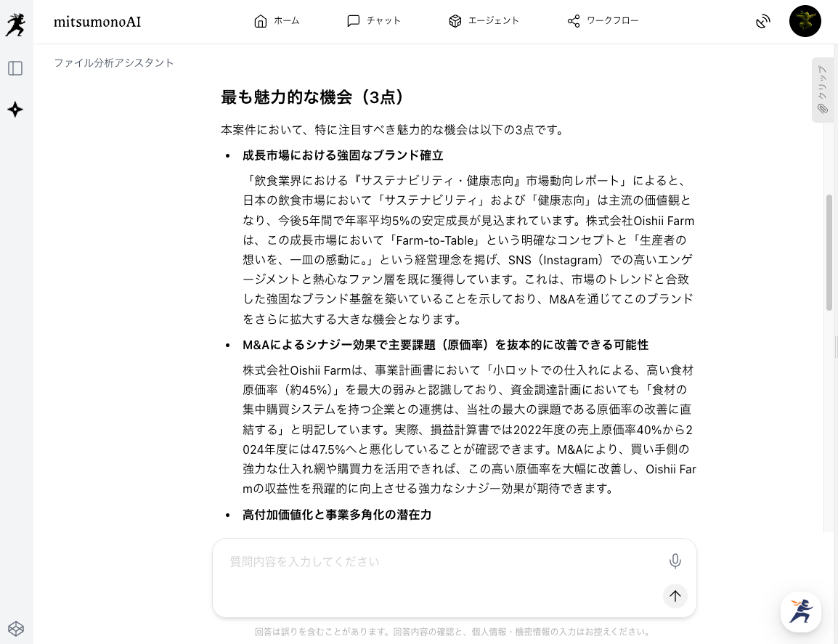Click the ファイル分析アシスタント breadcrumb label
Image resolution: width=838 pixels, height=644 pixels.
tap(114, 62)
